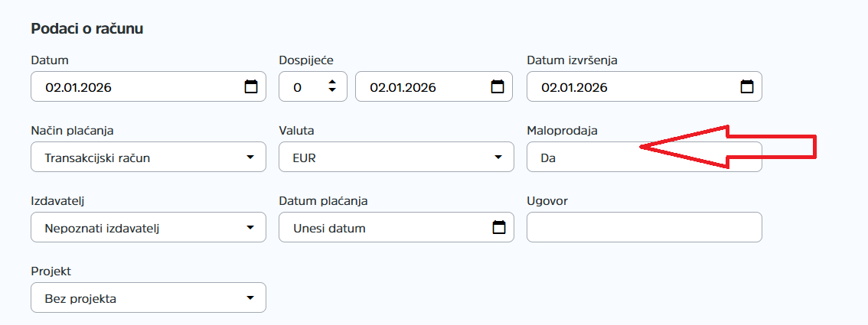Image resolution: width=868 pixels, height=325 pixels.
Task: Open calendar picker for Datum field
Action: tap(251, 86)
